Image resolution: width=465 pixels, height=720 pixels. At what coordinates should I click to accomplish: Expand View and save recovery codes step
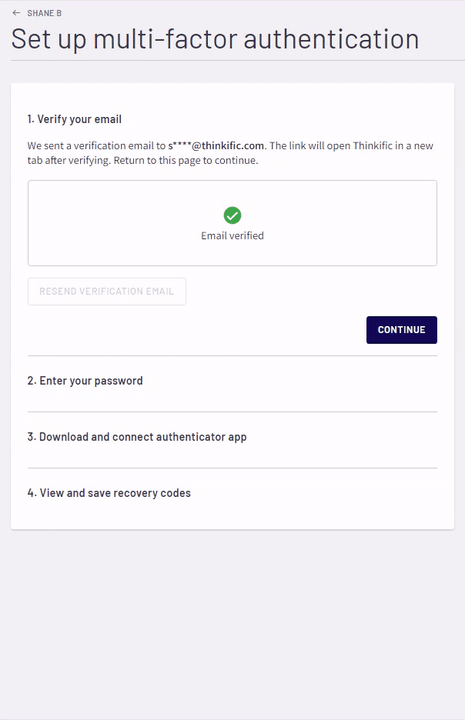point(109,493)
